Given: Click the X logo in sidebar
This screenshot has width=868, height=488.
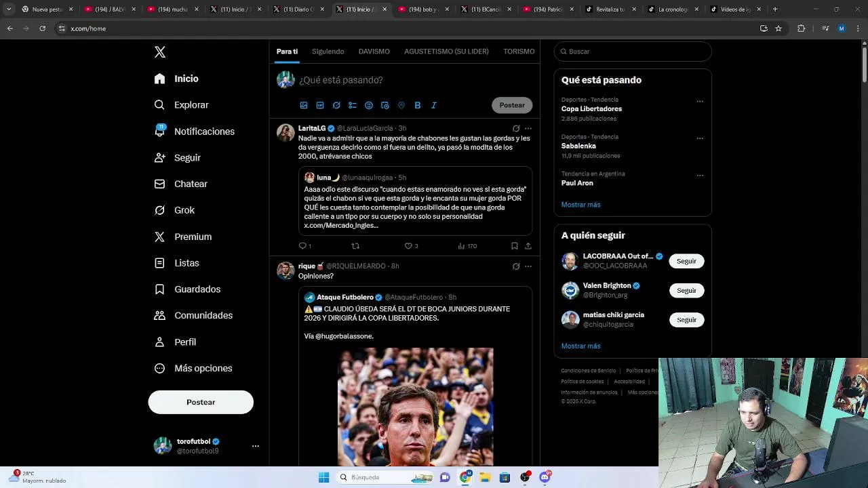Looking at the screenshot, I should click(160, 52).
